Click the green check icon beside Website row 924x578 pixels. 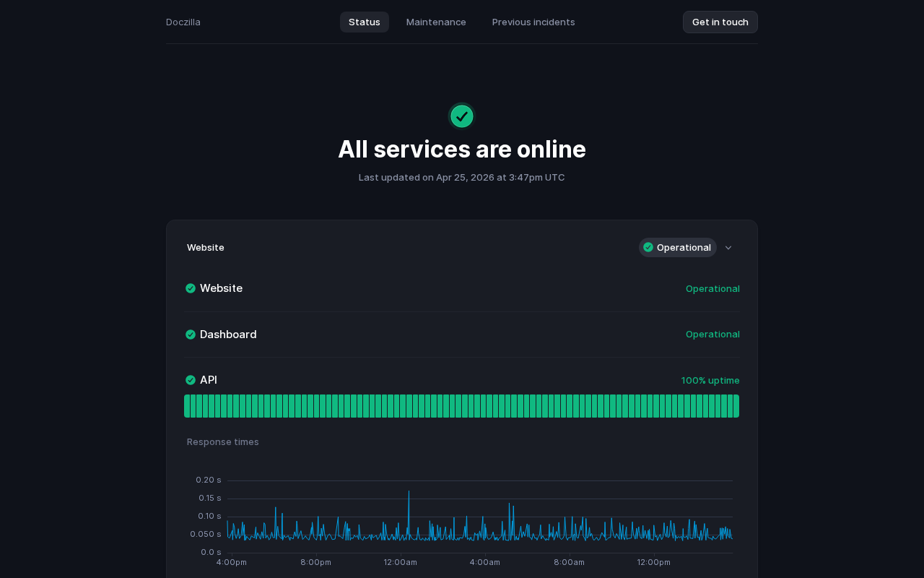(x=191, y=288)
